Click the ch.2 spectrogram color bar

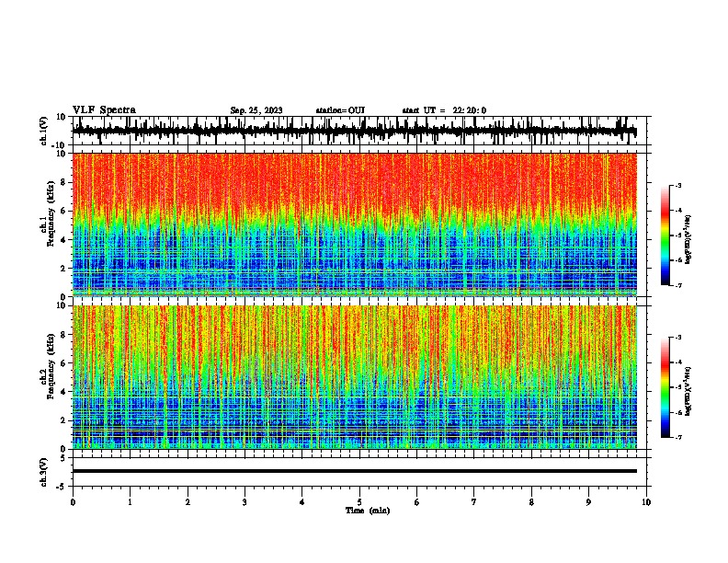665,387
